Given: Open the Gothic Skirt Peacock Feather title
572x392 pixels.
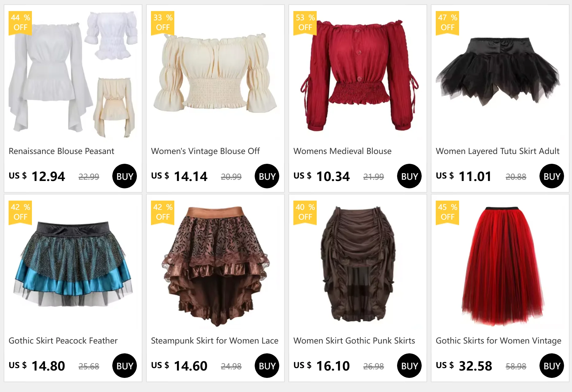Looking at the screenshot, I should tap(63, 340).
